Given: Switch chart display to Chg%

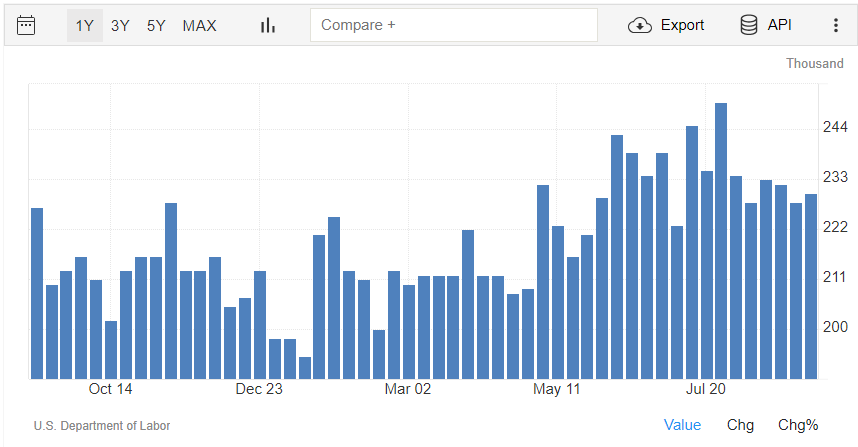Looking at the screenshot, I should [x=798, y=425].
